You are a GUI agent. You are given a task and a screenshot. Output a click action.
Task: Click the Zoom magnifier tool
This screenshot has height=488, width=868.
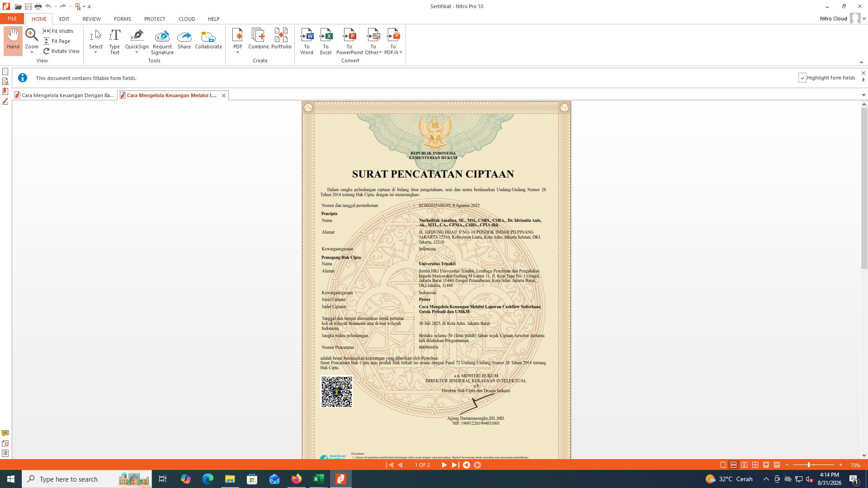pos(32,35)
